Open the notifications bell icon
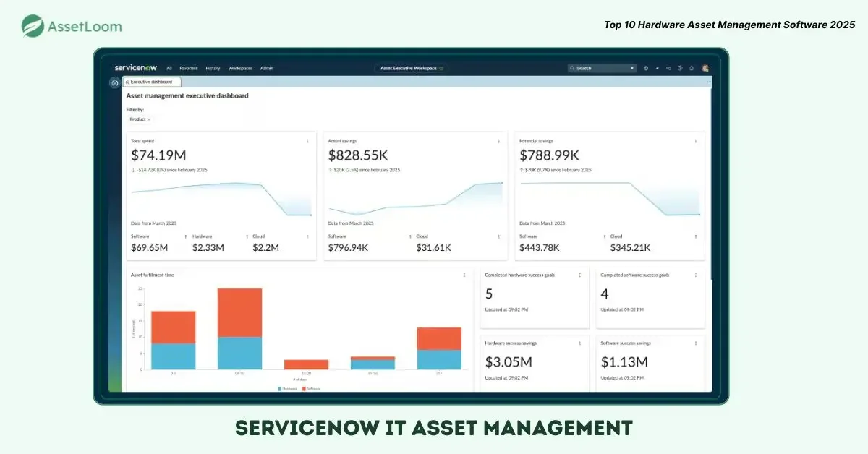 (692, 68)
